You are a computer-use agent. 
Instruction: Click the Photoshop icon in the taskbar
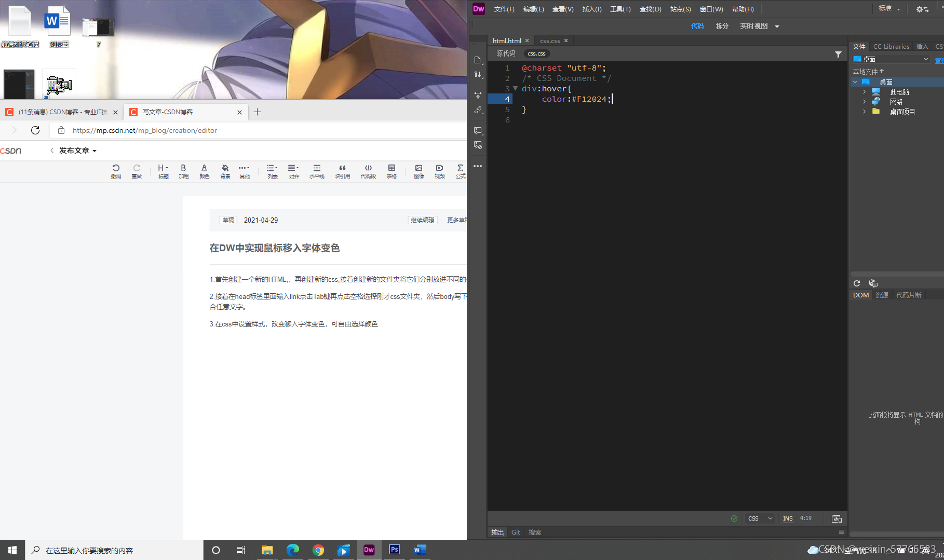coord(395,550)
